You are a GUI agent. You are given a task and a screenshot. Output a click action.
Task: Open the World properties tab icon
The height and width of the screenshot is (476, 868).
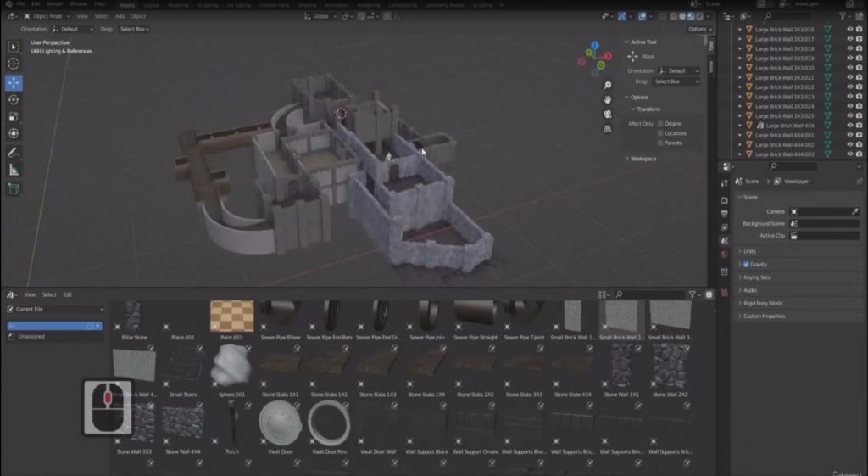click(725, 255)
